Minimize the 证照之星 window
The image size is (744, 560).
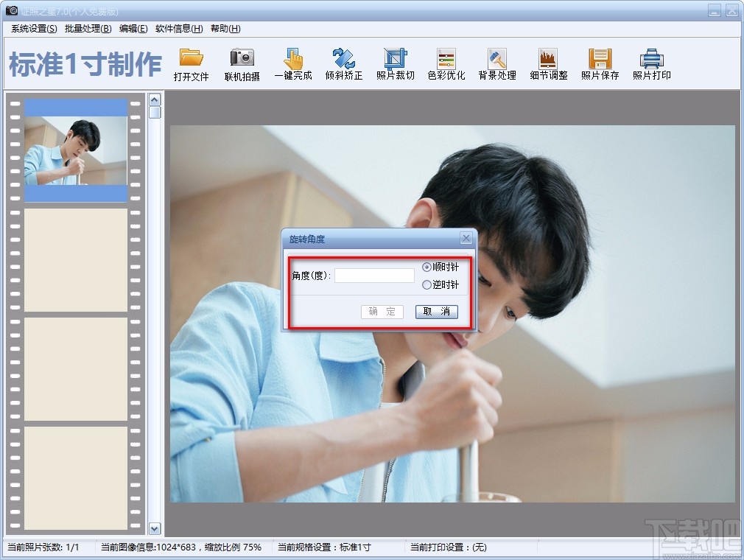coord(715,10)
